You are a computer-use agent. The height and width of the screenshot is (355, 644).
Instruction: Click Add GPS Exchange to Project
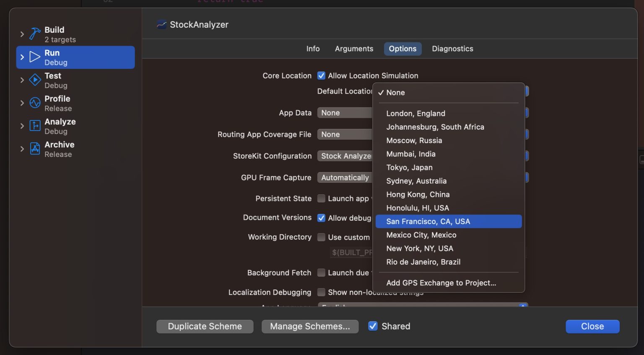[441, 283]
